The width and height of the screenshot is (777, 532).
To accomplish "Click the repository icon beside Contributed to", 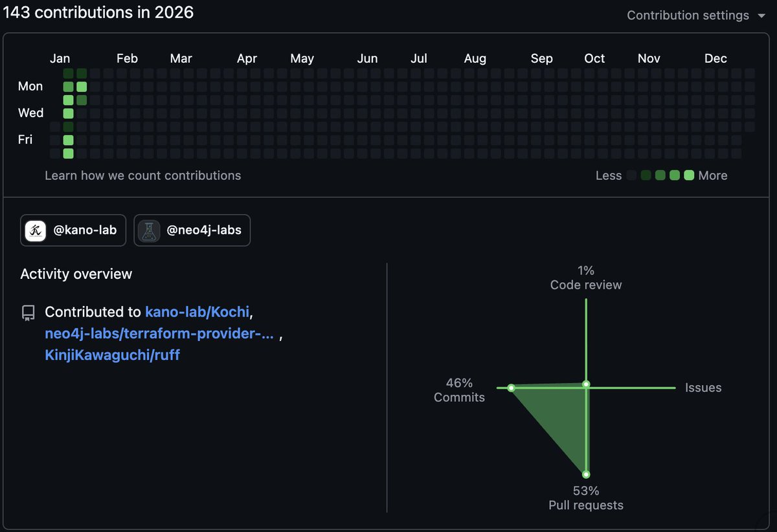I will pyautogui.click(x=28, y=313).
